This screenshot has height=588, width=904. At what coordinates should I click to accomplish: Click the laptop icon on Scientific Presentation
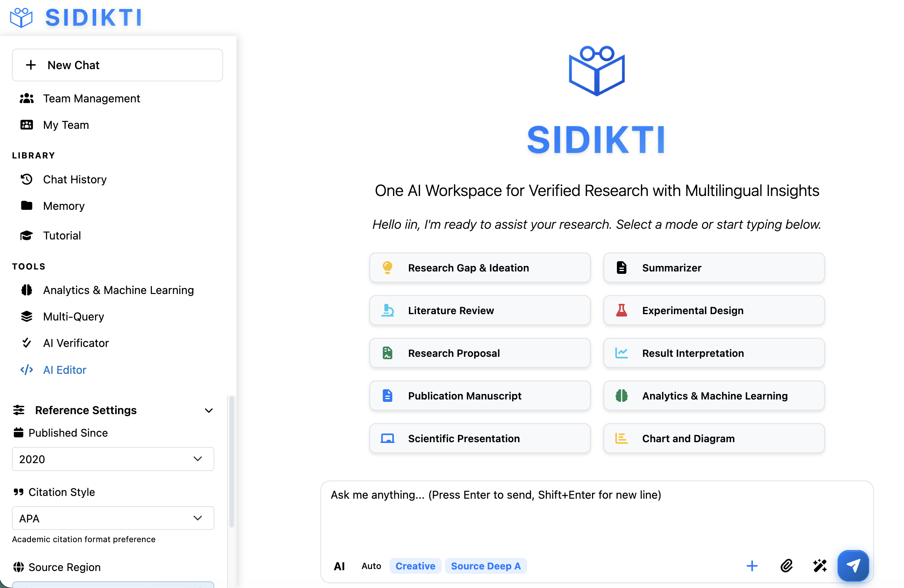tap(388, 438)
